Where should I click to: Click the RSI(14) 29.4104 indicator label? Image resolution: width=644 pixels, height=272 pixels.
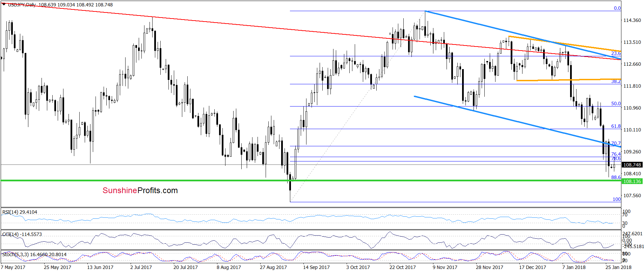pyautogui.click(x=20, y=212)
